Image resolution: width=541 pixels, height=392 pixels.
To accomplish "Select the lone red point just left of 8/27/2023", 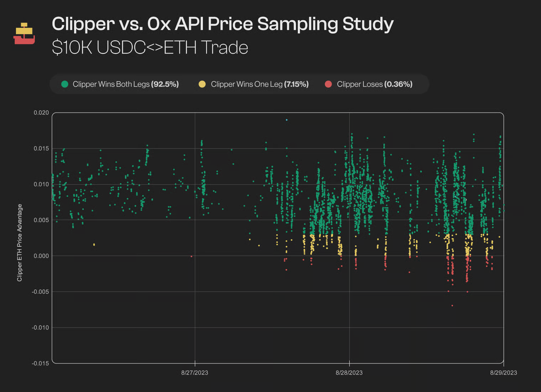I will [x=191, y=256].
